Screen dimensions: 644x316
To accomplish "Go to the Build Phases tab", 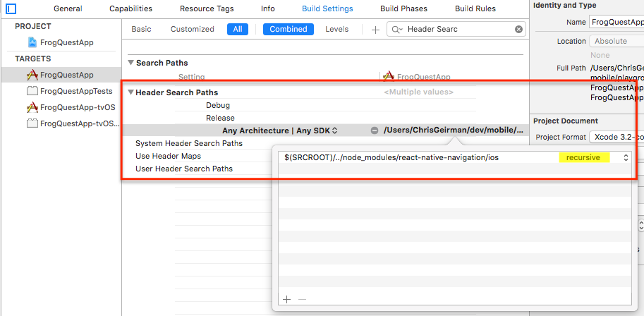I will pyautogui.click(x=403, y=8).
